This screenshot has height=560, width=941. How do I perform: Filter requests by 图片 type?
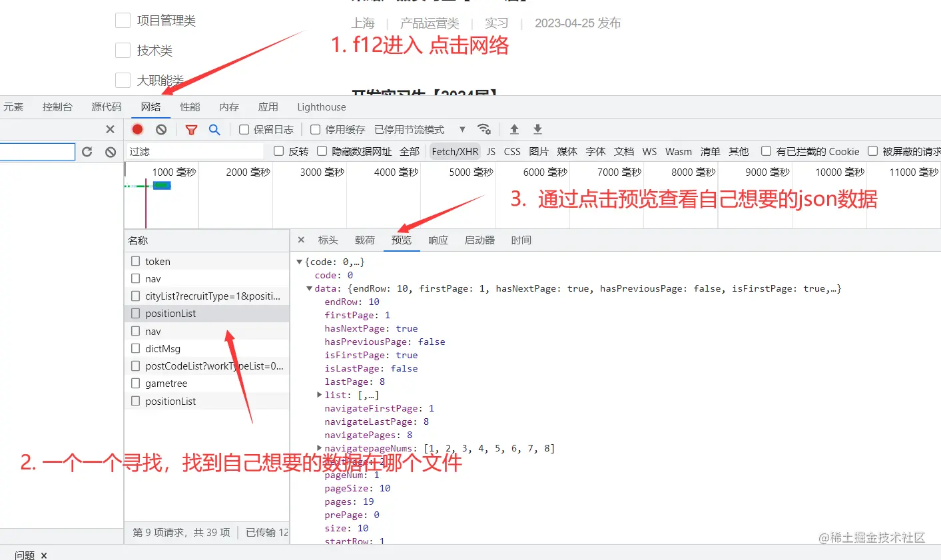(539, 151)
